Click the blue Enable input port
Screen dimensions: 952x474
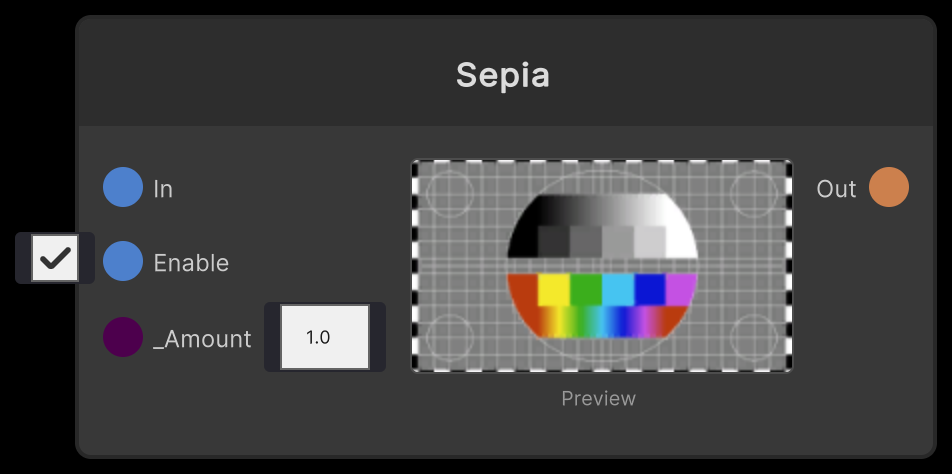point(123,262)
